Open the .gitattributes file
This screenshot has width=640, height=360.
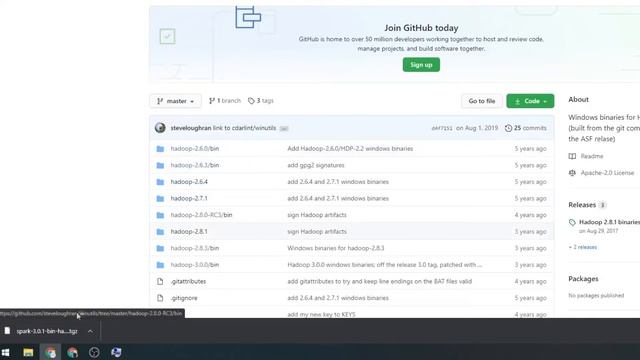coord(188,281)
